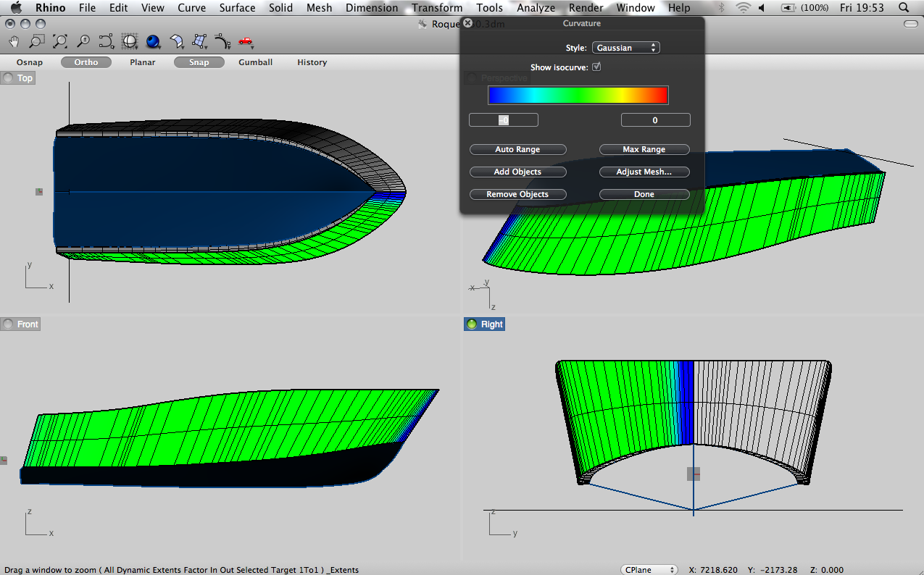
Task: Disable Ortho mode
Action: click(x=86, y=62)
